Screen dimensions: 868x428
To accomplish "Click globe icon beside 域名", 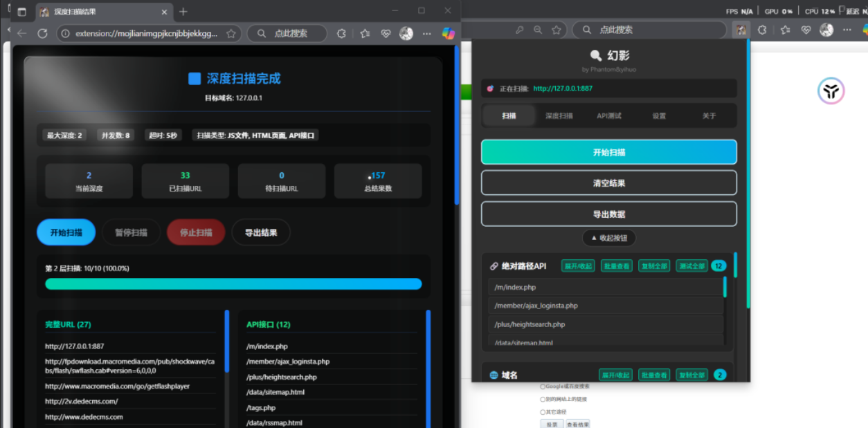I will (x=494, y=375).
